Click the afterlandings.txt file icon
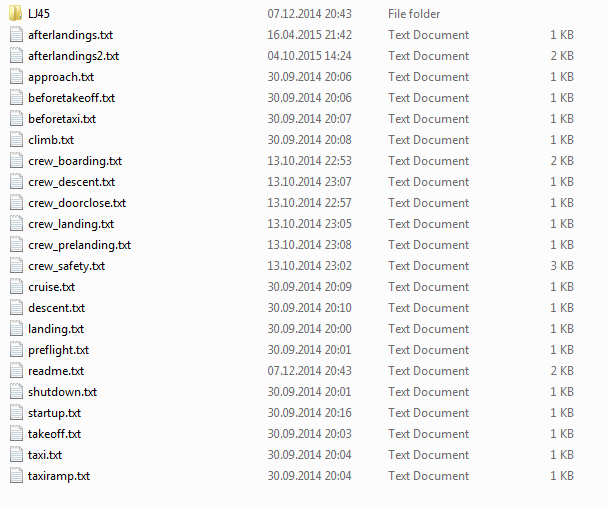Screen dimensions: 607x508 pos(16,35)
